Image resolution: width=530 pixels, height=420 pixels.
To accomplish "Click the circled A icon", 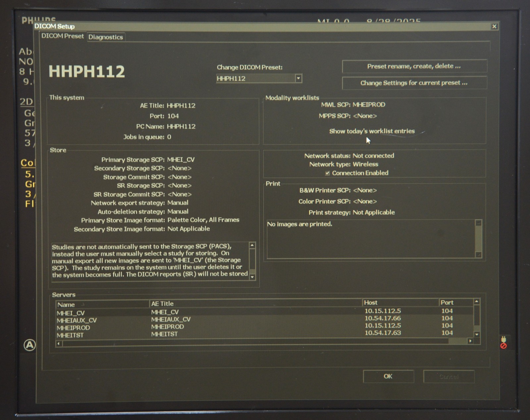I will click(x=30, y=345).
